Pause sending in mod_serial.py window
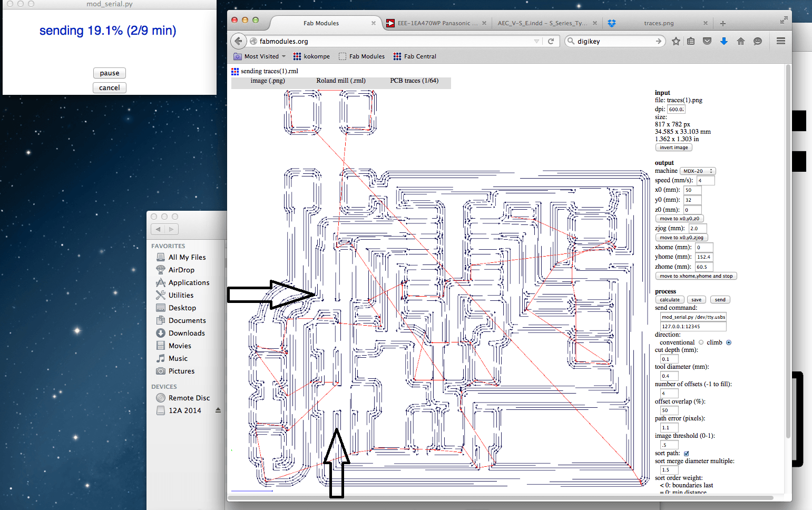The width and height of the screenshot is (812, 510). pos(110,73)
